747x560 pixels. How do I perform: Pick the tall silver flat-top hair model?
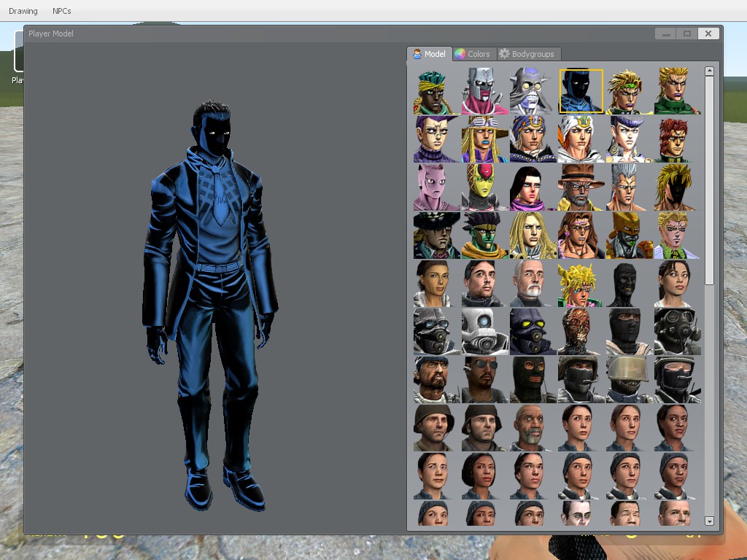click(630, 187)
